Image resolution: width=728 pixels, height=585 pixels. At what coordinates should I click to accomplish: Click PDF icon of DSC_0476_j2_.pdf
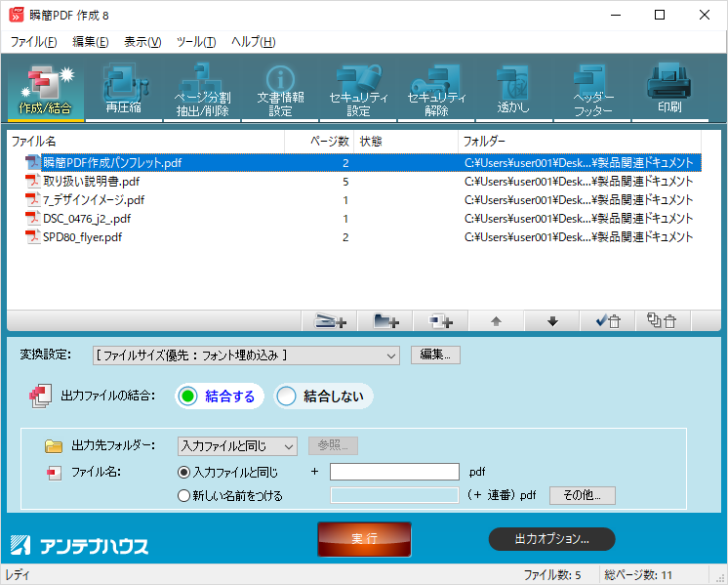click(x=32, y=219)
